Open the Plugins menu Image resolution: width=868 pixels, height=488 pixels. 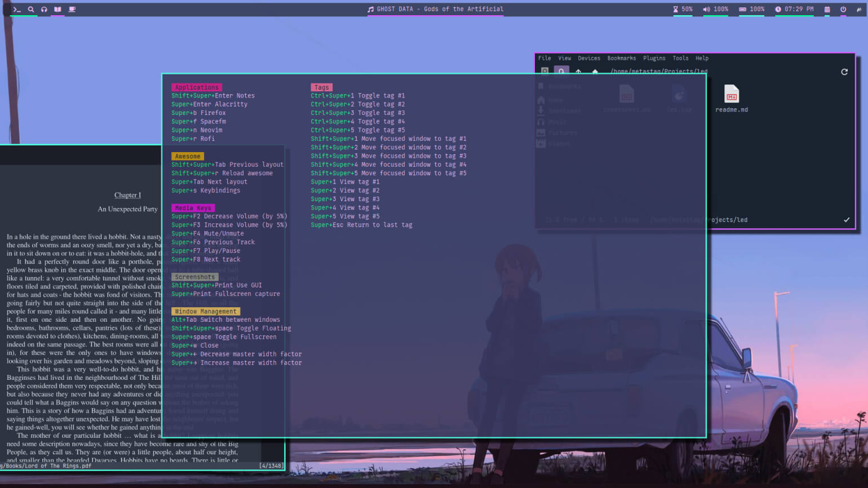click(654, 58)
